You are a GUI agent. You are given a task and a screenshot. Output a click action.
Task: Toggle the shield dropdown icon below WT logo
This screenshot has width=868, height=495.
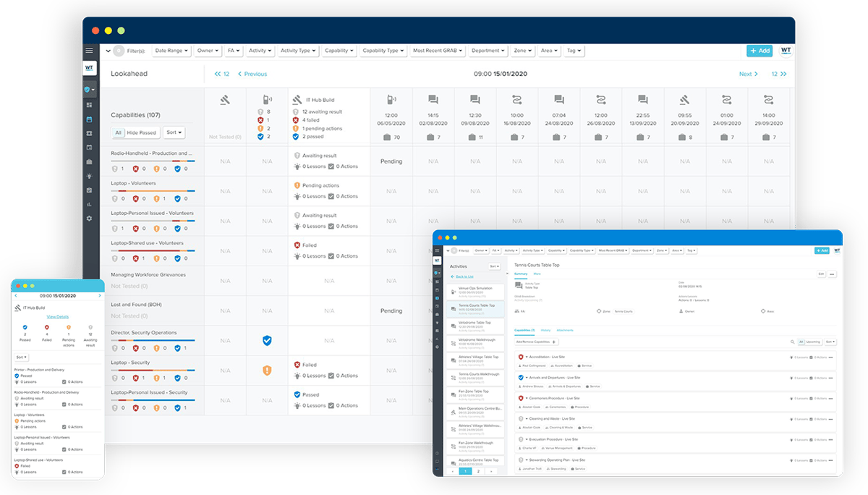tap(90, 90)
